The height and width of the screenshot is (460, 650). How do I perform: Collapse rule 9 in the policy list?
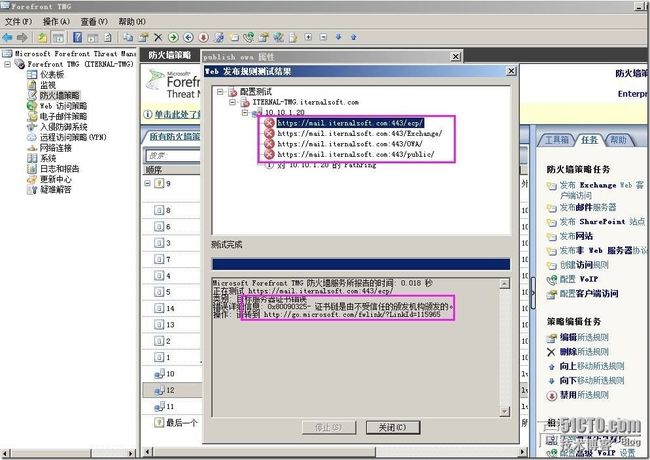[x=148, y=183]
